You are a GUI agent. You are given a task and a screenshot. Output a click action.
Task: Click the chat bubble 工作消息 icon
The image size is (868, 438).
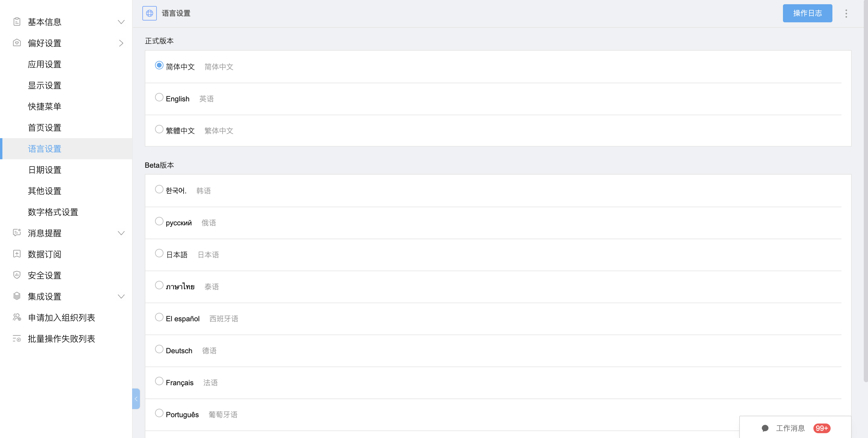coord(765,428)
